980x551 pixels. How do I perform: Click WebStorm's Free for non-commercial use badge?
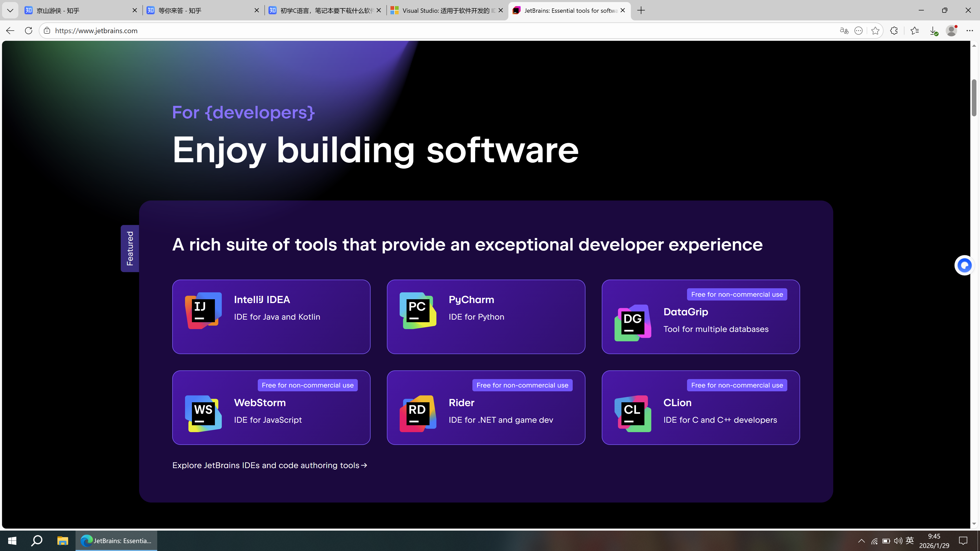coord(307,385)
